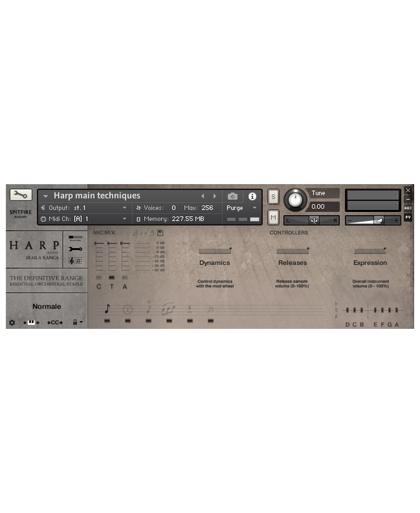Open the dropdown arrow beside the padlock
Viewport: 420px width, 513px height.
pos(81,322)
